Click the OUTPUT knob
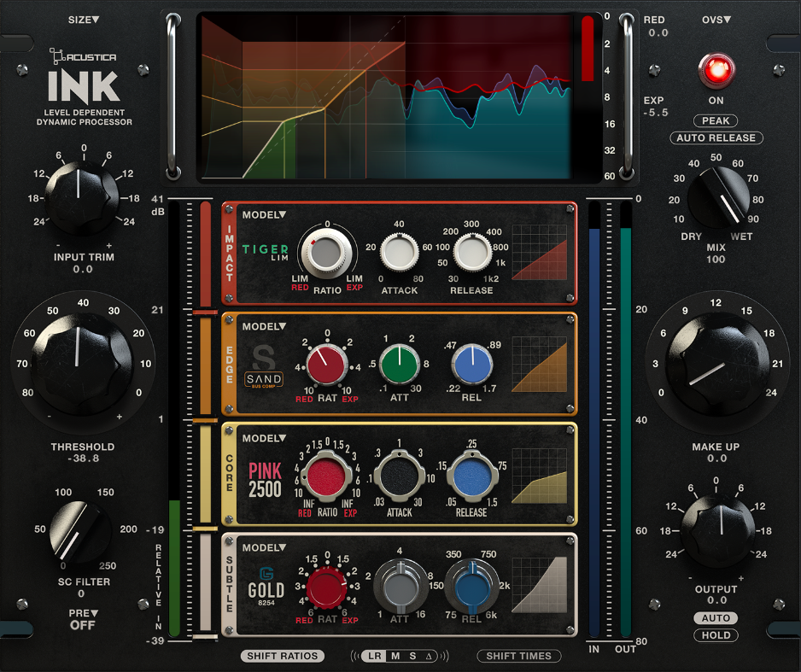The height and width of the screenshot is (672, 801). click(x=717, y=532)
